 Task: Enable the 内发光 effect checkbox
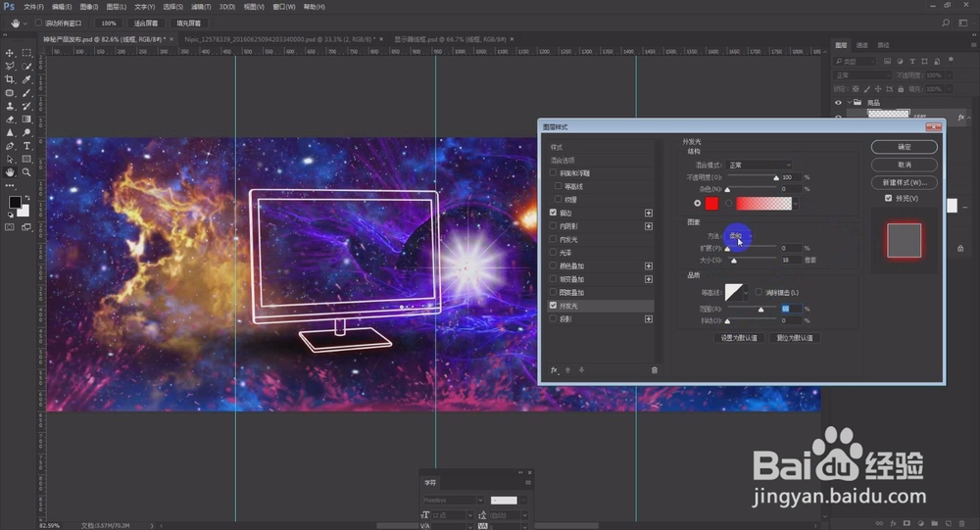click(553, 239)
